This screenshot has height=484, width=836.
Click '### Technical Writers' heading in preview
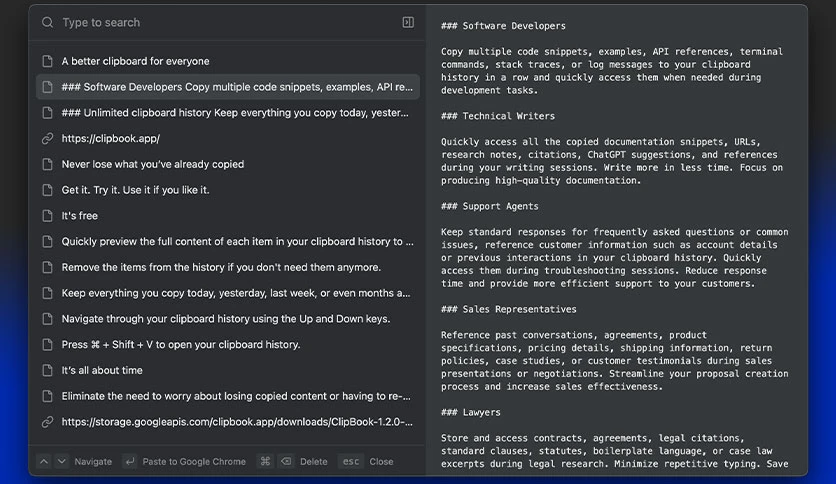click(x=498, y=116)
